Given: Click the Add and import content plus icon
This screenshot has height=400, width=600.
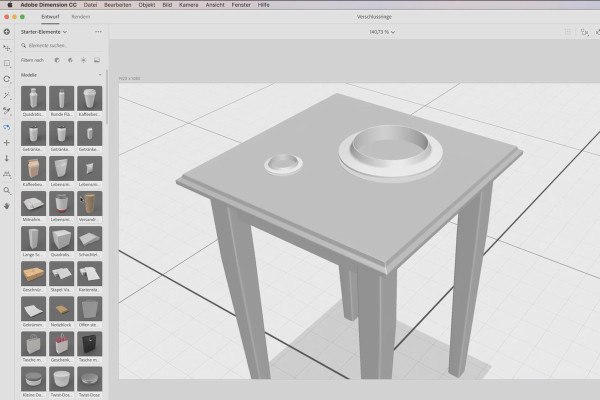Looking at the screenshot, I should 7,32.
